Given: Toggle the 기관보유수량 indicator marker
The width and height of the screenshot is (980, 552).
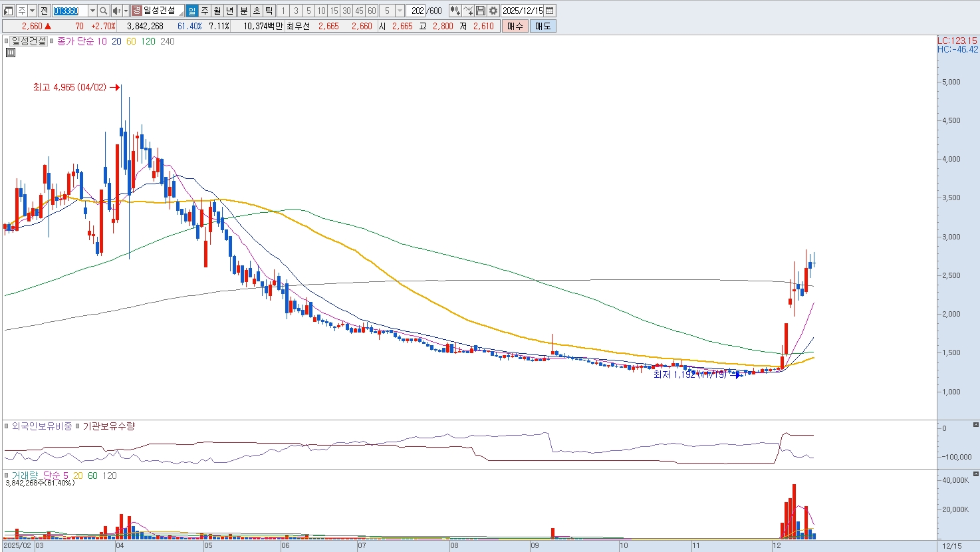Looking at the screenshot, I should (x=78, y=426).
